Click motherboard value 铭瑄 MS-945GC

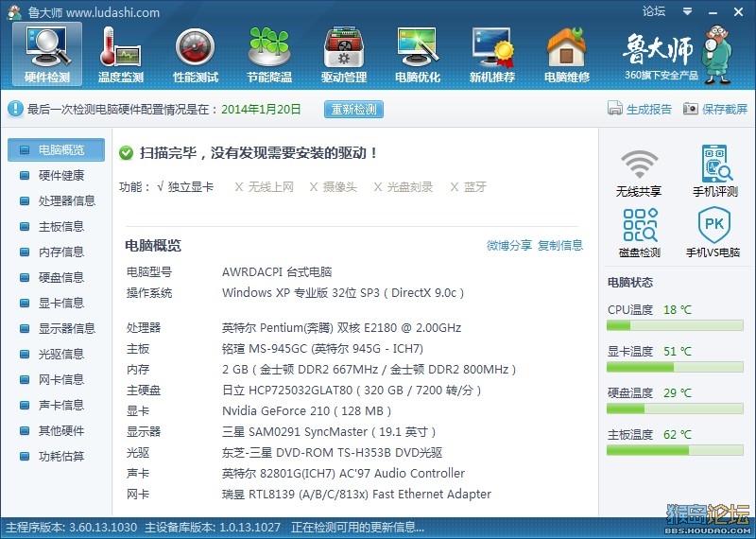(x=322, y=348)
